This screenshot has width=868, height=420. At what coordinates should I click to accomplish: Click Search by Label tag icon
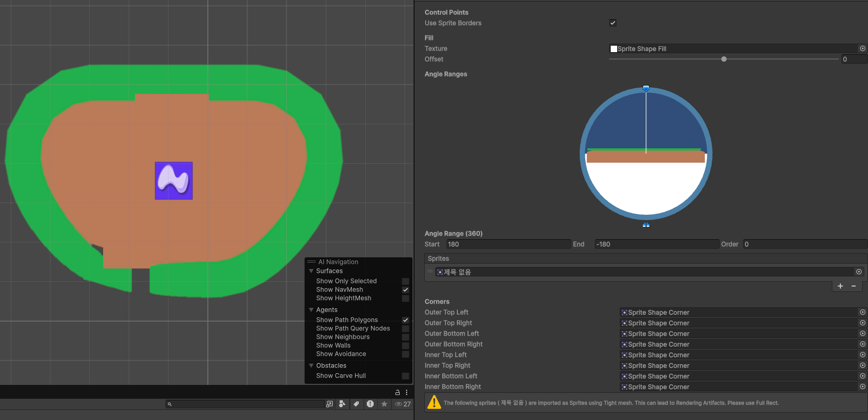coord(356,404)
